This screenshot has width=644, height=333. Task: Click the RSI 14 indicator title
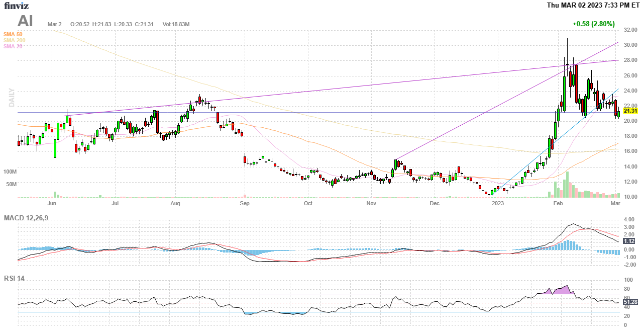pyautogui.click(x=14, y=278)
